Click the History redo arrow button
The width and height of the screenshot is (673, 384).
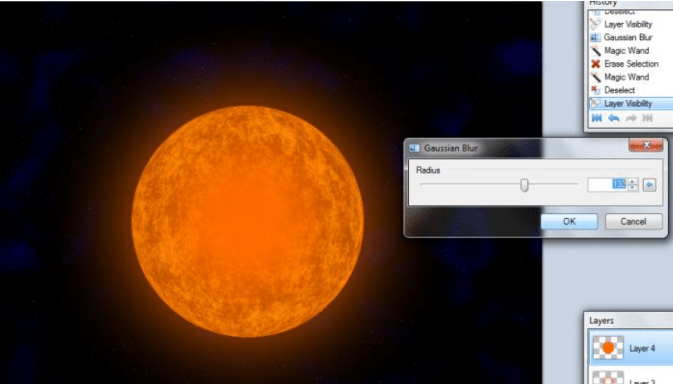click(x=631, y=118)
